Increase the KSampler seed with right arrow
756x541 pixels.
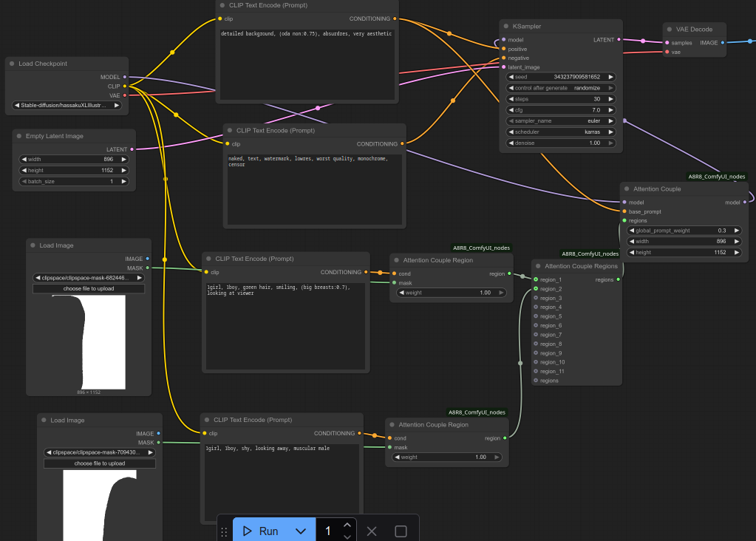point(611,77)
